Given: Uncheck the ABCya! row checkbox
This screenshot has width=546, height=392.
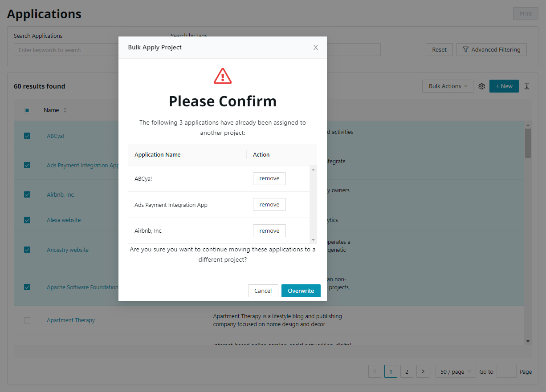Looking at the screenshot, I should 27,136.
